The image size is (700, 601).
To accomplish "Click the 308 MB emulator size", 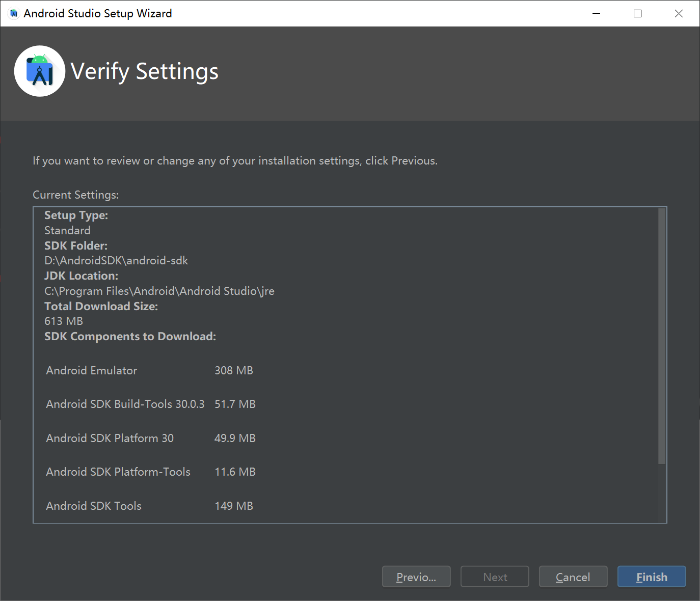I will click(x=234, y=370).
